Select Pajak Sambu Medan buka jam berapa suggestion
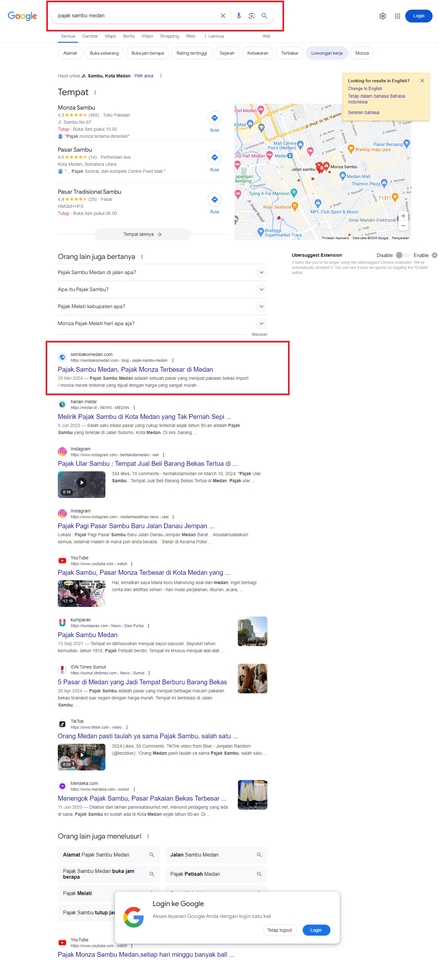 109,874
